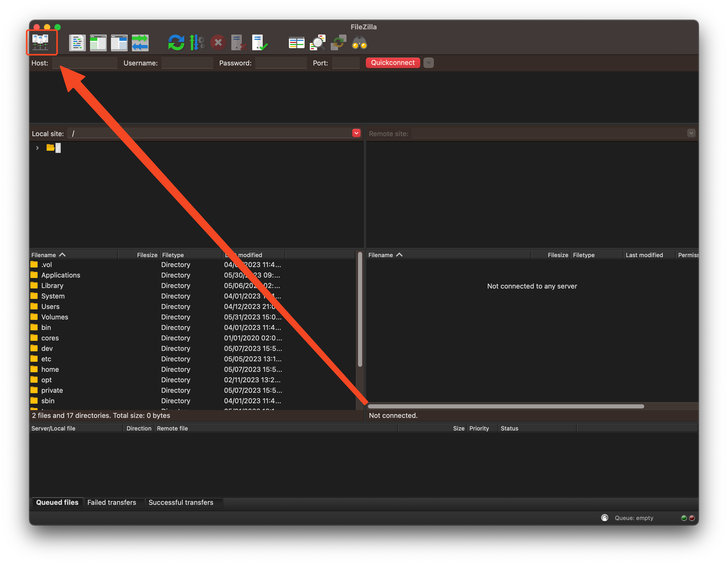
Task: Refresh the file and folder lists
Action: (x=176, y=42)
